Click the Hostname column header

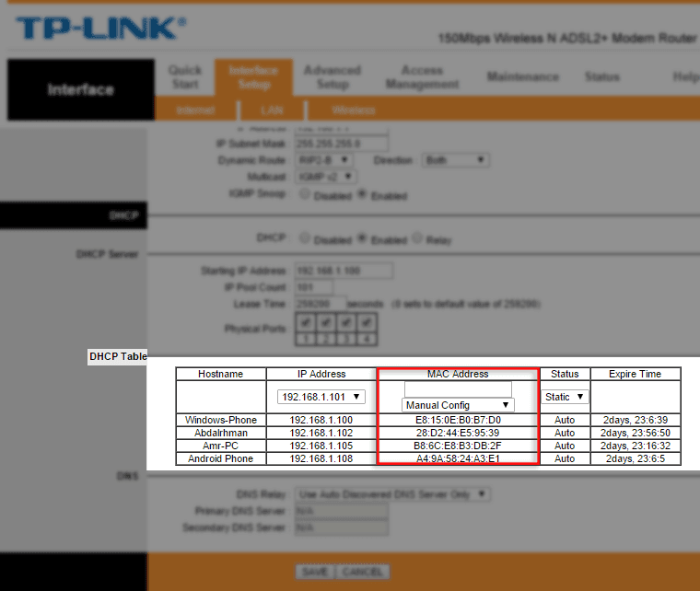[221, 374]
